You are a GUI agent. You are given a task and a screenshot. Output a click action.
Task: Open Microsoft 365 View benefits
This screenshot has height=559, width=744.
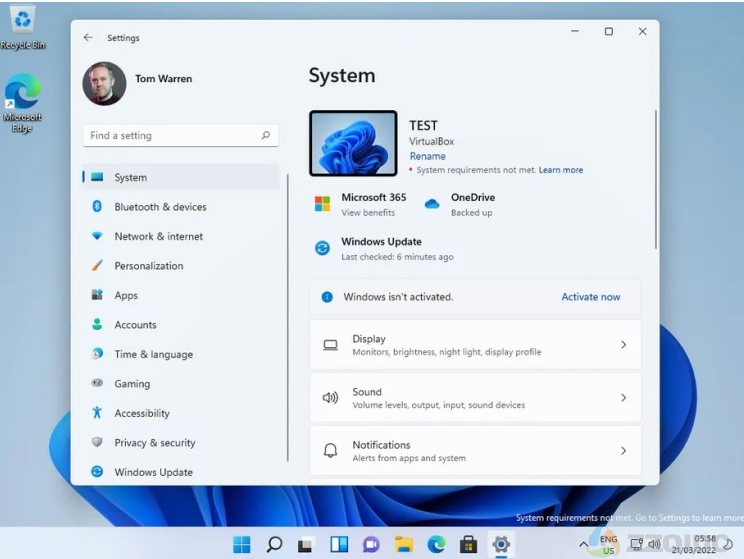pos(368,213)
